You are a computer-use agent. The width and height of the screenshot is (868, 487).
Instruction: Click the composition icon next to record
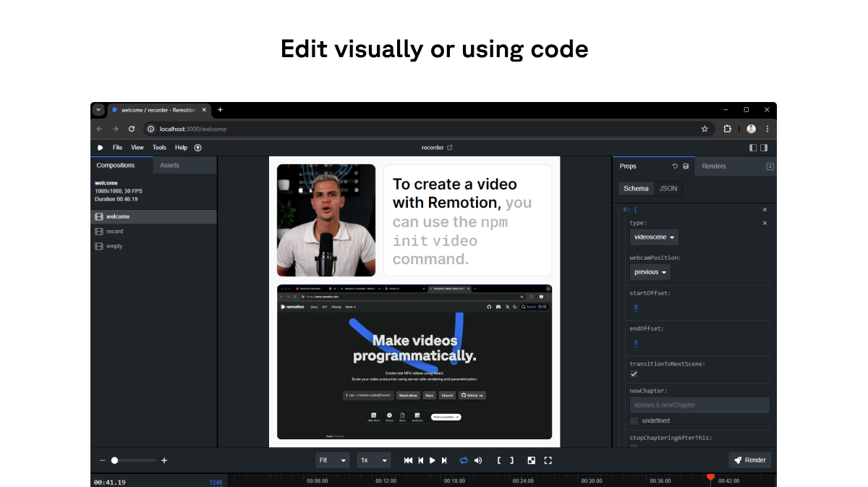coord(99,232)
